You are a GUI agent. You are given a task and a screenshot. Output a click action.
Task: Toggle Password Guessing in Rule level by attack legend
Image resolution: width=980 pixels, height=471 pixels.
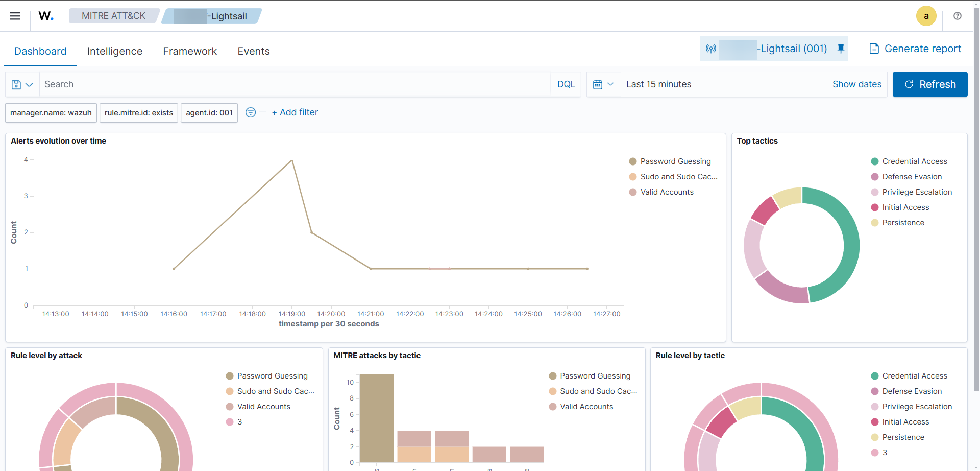pyautogui.click(x=267, y=376)
